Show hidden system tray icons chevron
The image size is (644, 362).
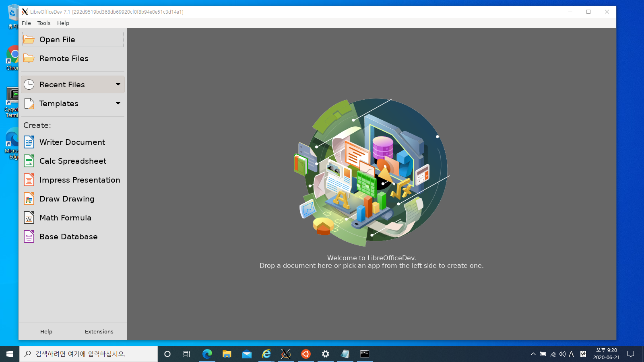pos(533,354)
